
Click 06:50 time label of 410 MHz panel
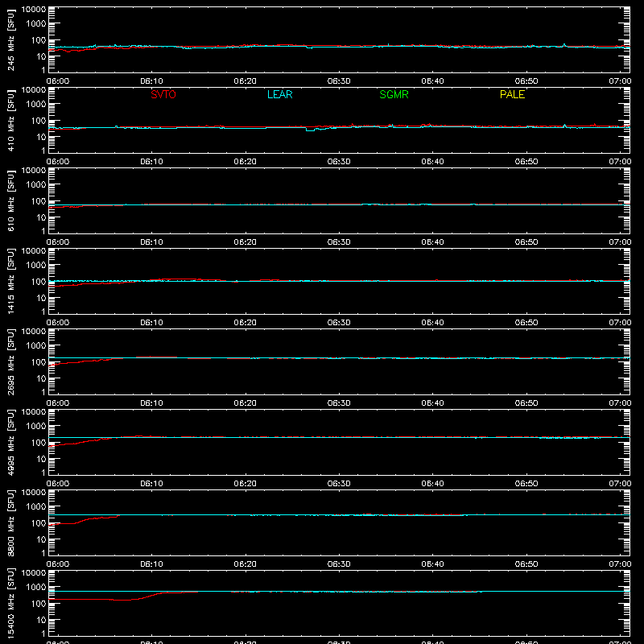click(x=526, y=162)
